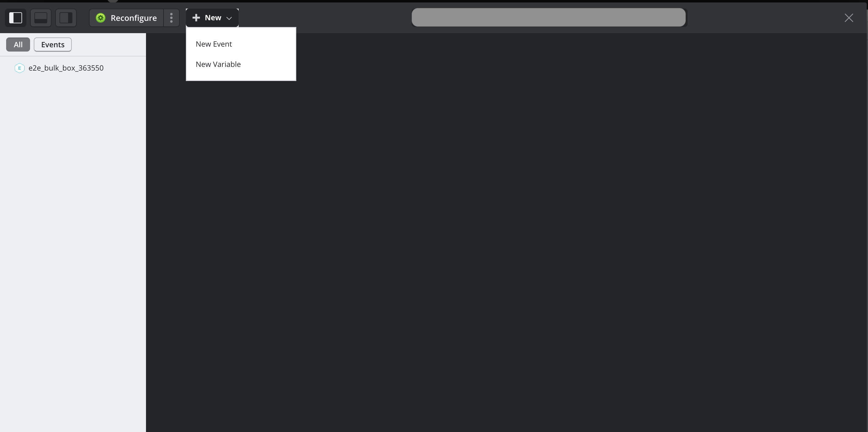Click the three-dot options menu icon
Screen dimensions: 868x432
[172, 18]
